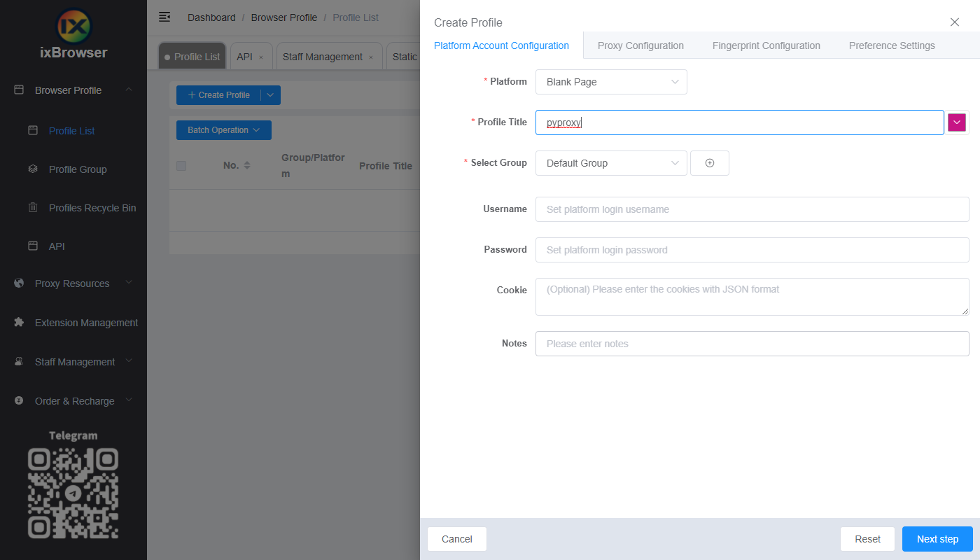Click the Staff Management people icon

[x=19, y=362]
